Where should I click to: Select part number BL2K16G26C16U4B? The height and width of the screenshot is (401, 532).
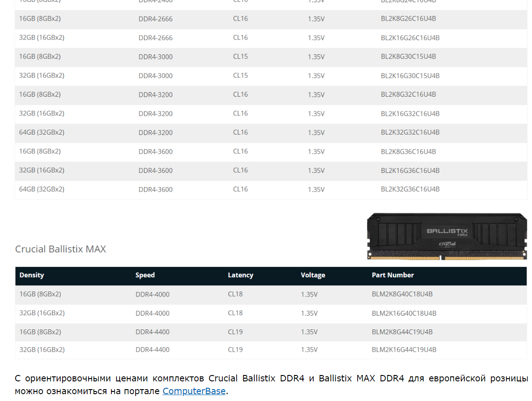click(410, 37)
